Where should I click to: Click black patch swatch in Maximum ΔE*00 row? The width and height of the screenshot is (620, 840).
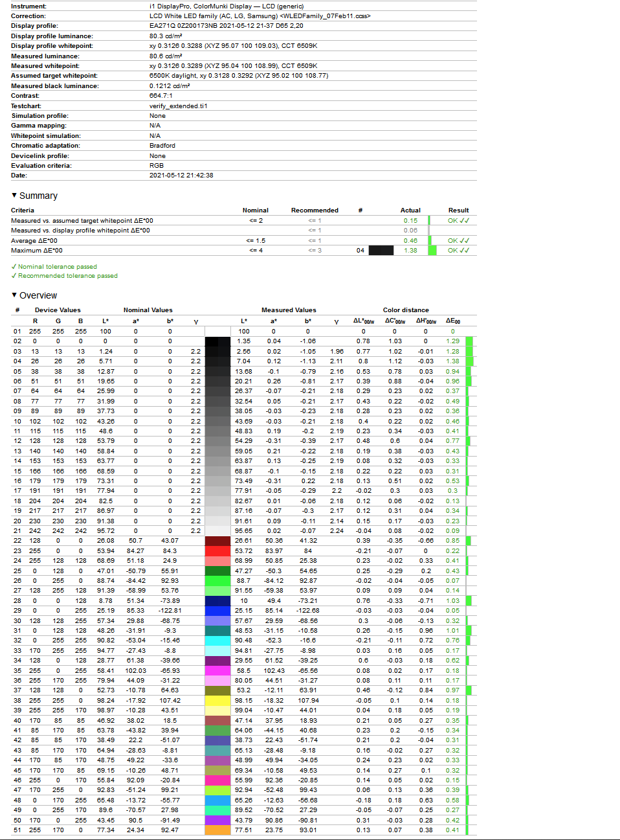pos(381,251)
